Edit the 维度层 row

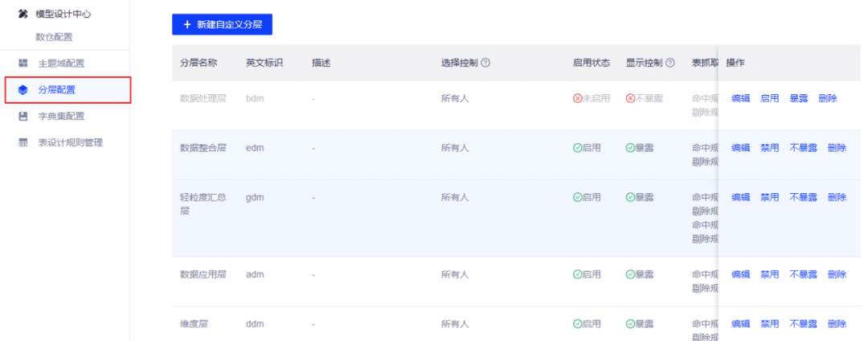pos(741,323)
